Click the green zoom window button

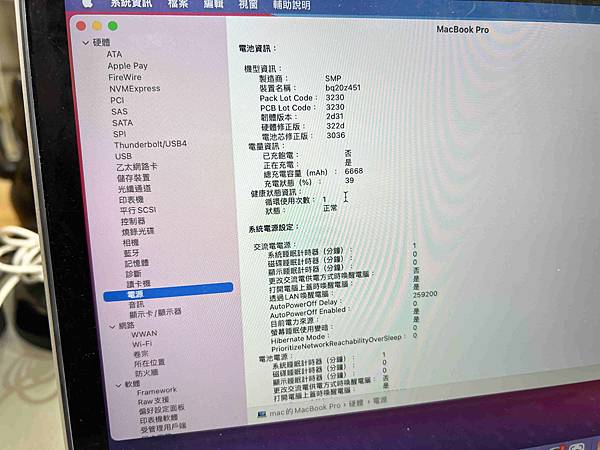click(112, 26)
